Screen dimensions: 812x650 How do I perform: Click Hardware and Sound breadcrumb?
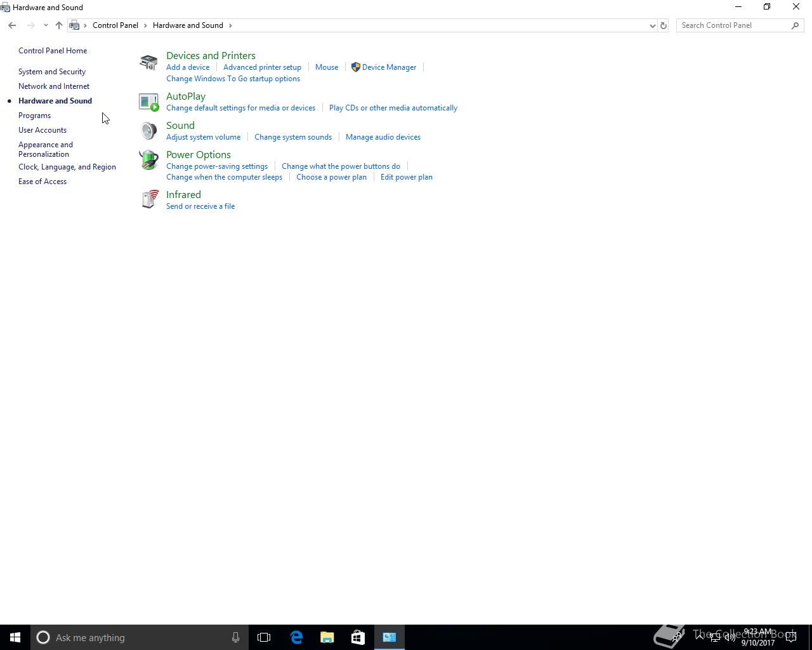click(x=188, y=25)
